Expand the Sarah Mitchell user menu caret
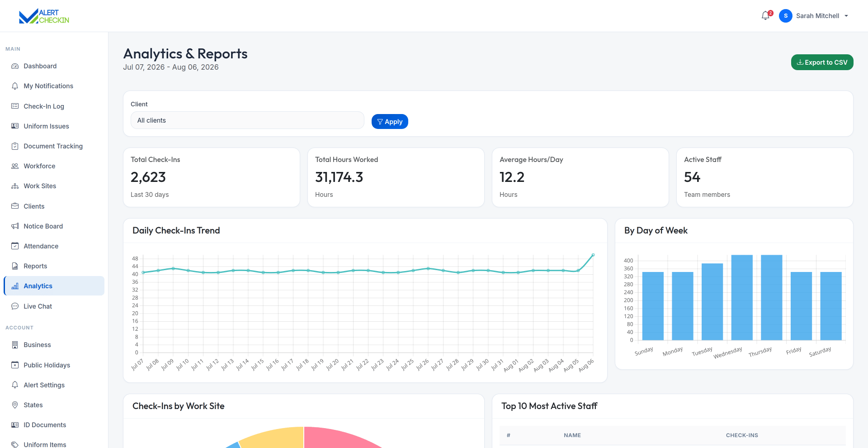This screenshot has height=448, width=868. pos(846,16)
